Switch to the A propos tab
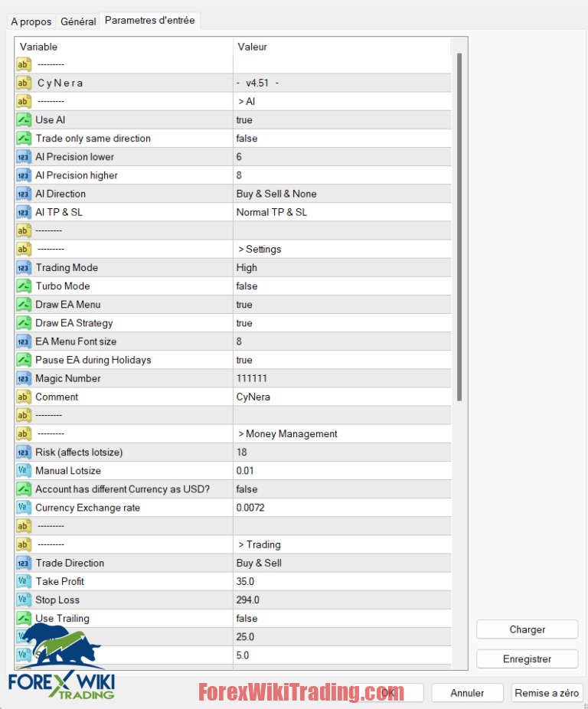Screen dimensions: 588x709 (x=31, y=21)
